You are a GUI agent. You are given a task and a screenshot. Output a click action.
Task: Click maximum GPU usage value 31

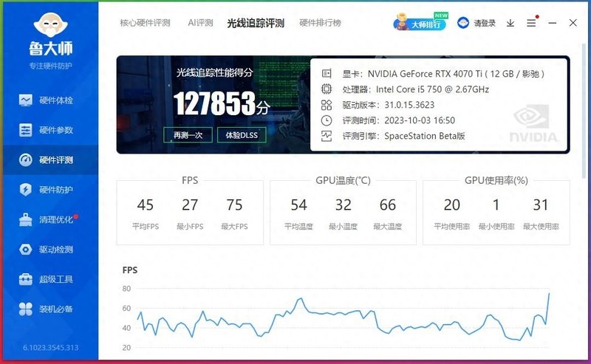point(541,205)
